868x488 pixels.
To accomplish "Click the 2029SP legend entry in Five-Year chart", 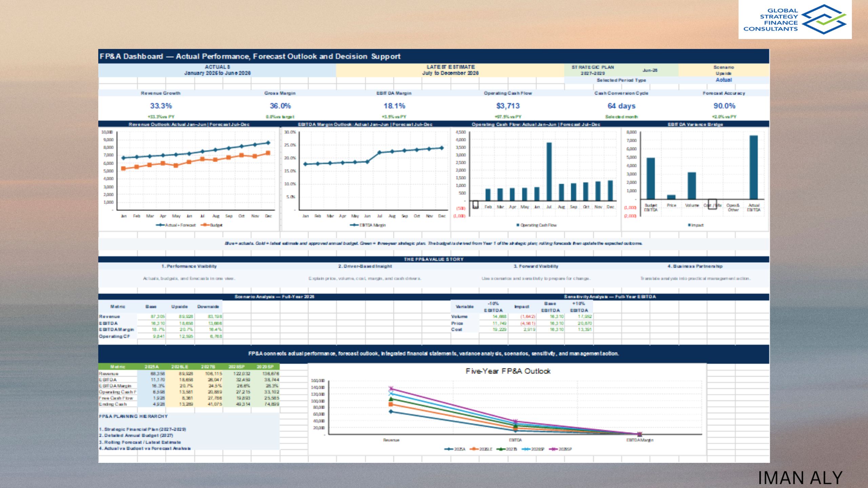I will coord(561,449).
